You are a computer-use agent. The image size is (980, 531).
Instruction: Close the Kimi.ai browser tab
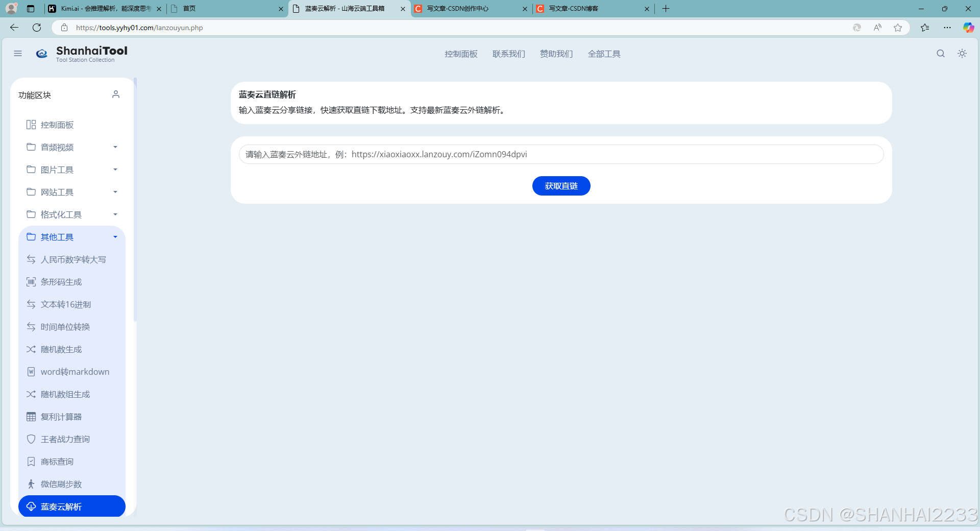[x=159, y=9]
